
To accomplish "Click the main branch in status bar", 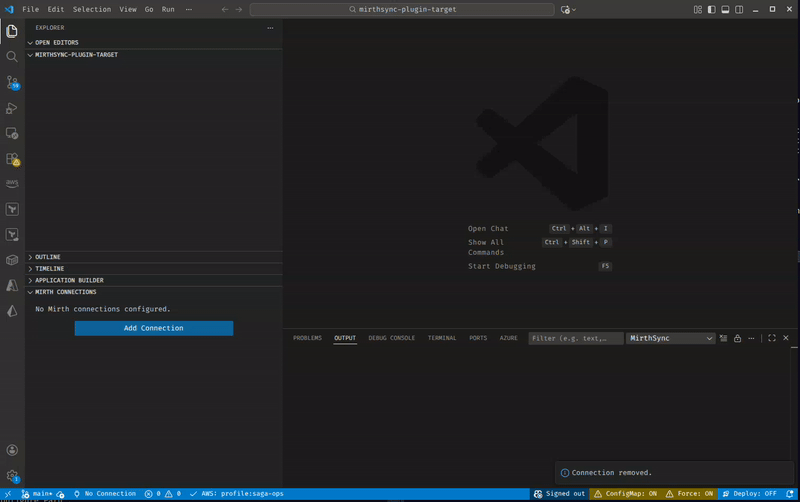I will (37, 494).
